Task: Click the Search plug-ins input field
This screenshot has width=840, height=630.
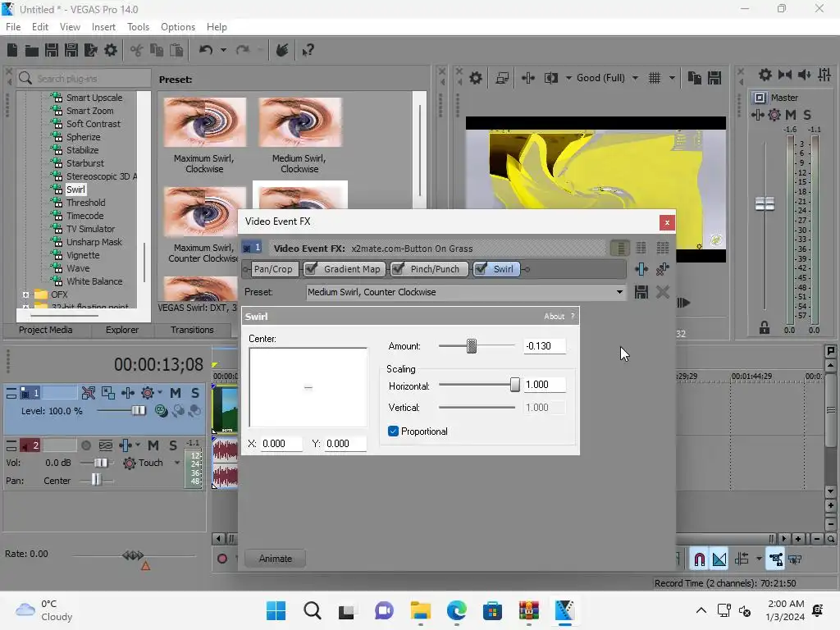Action: (84, 78)
